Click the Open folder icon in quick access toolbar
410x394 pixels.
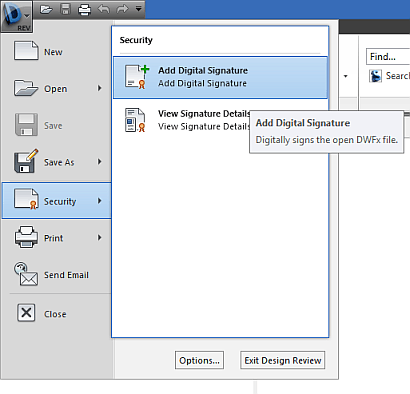[46, 9]
